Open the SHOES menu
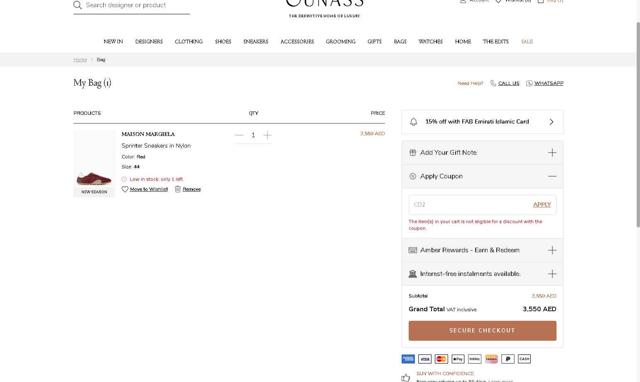The width and height of the screenshot is (640, 382). [x=223, y=42]
